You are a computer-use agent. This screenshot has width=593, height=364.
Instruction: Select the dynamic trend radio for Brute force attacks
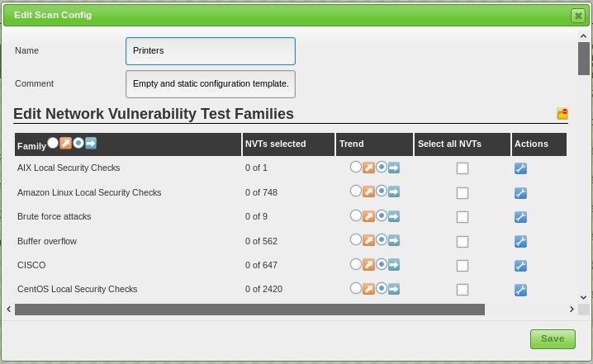pos(355,215)
